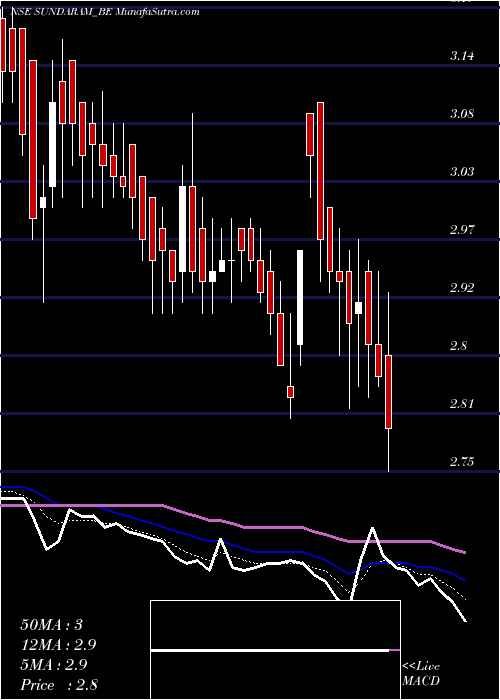Screen dimensions: 500x700
Task: Select the 2.97 price axis label
Action: [462, 230]
